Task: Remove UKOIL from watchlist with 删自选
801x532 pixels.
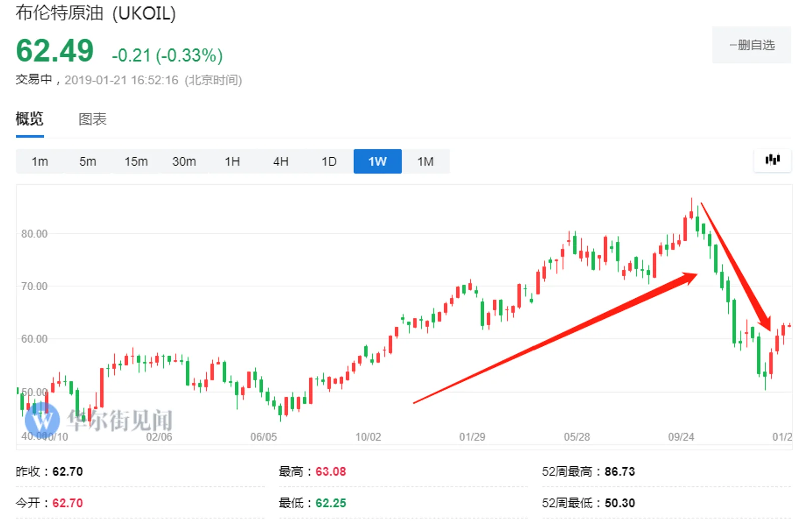Action: coord(751,45)
